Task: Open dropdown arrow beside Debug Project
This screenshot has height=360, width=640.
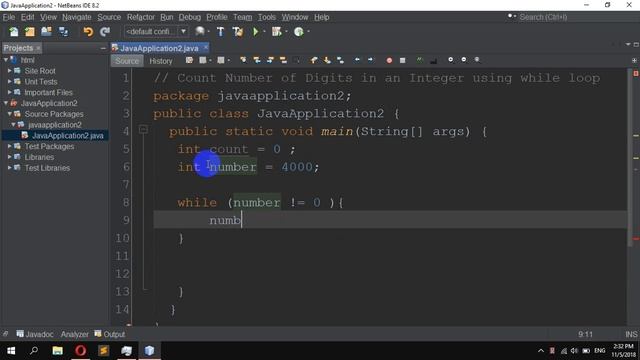Action: [x=286, y=32]
